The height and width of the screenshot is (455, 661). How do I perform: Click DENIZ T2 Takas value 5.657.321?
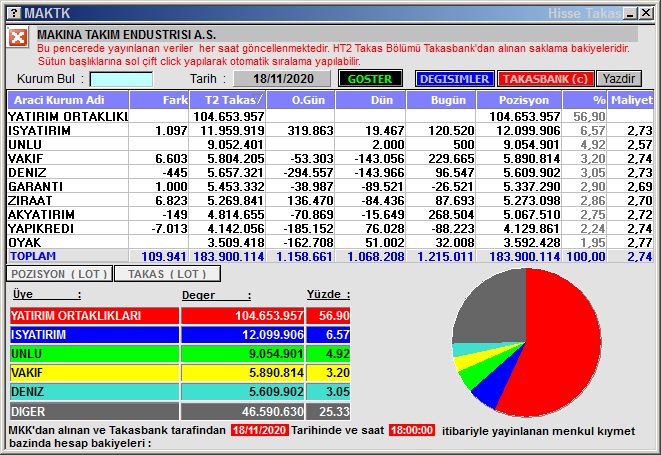tap(236, 172)
